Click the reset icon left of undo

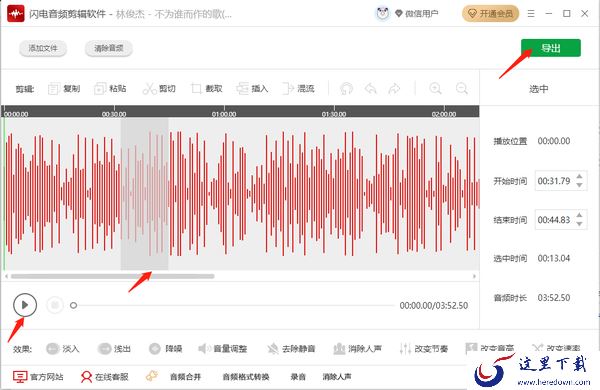click(346, 89)
